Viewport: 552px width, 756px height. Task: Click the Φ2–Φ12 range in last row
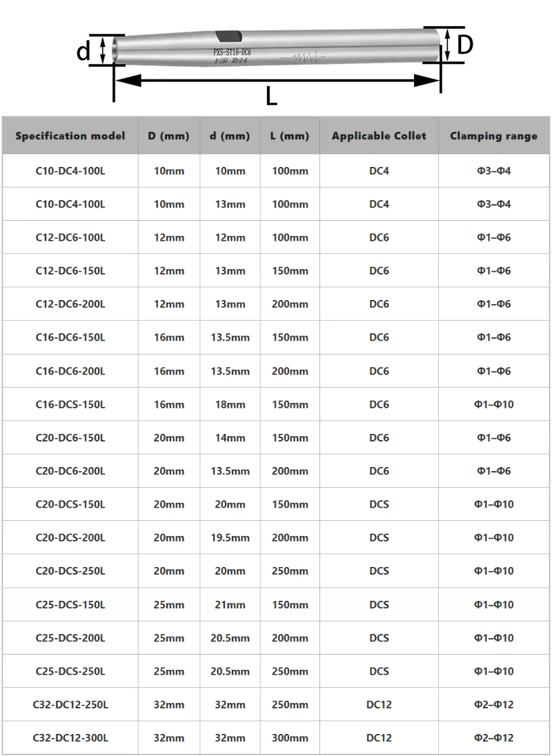pyautogui.click(x=493, y=737)
